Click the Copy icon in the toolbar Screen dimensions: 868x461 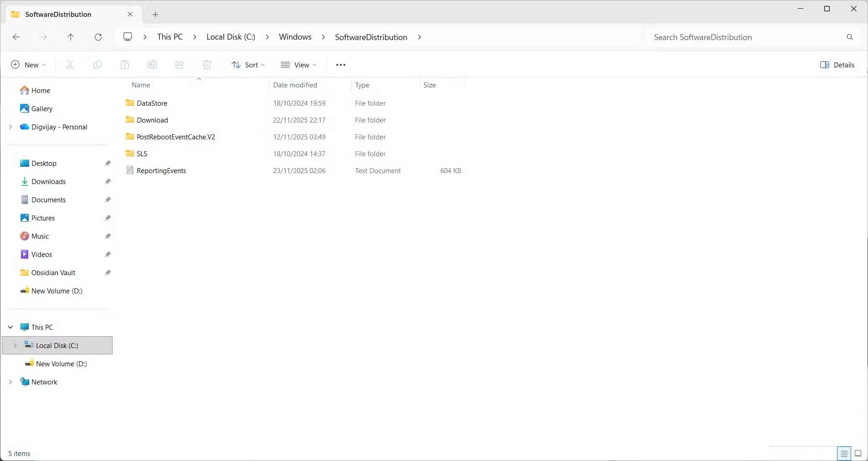(97, 65)
